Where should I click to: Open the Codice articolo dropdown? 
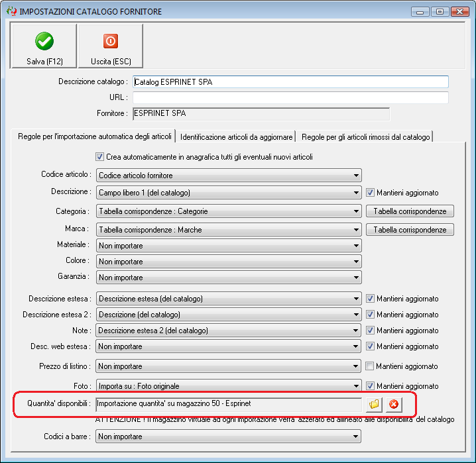tap(229, 176)
